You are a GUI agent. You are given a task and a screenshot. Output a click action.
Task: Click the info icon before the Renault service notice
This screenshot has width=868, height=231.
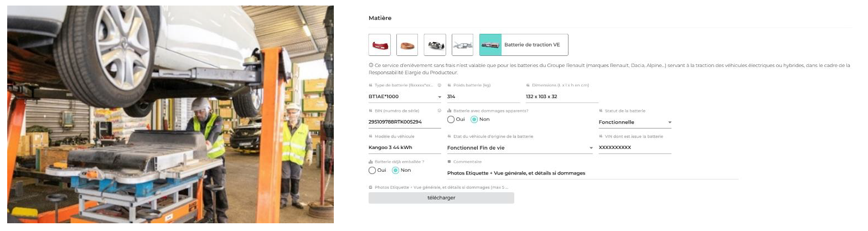370,65
